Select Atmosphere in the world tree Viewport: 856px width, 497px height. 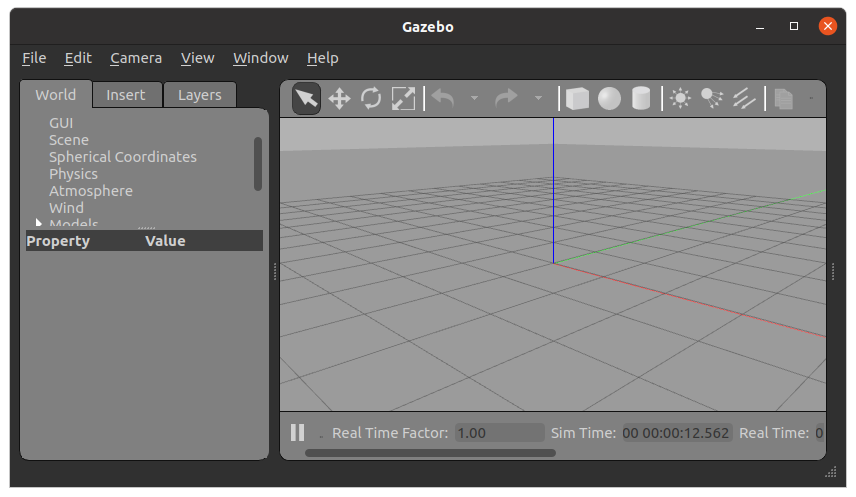[x=91, y=191]
